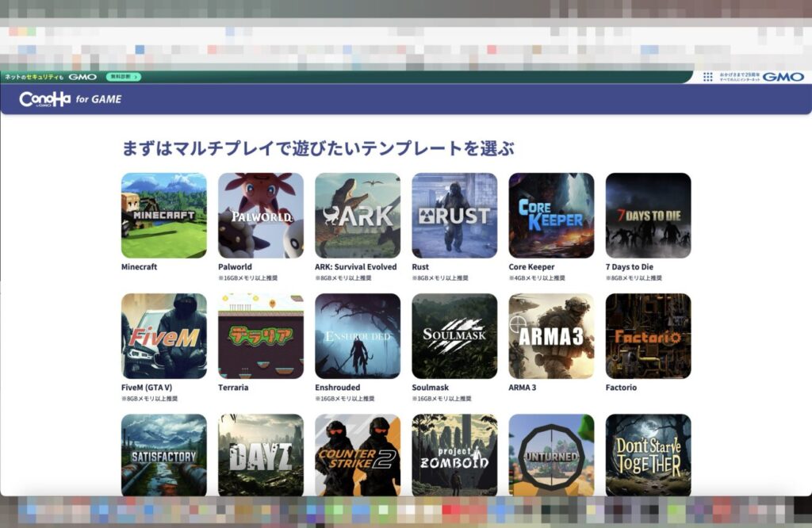Click the "Terraria" caption text
Viewport: 812px width, 528px height.
point(233,387)
